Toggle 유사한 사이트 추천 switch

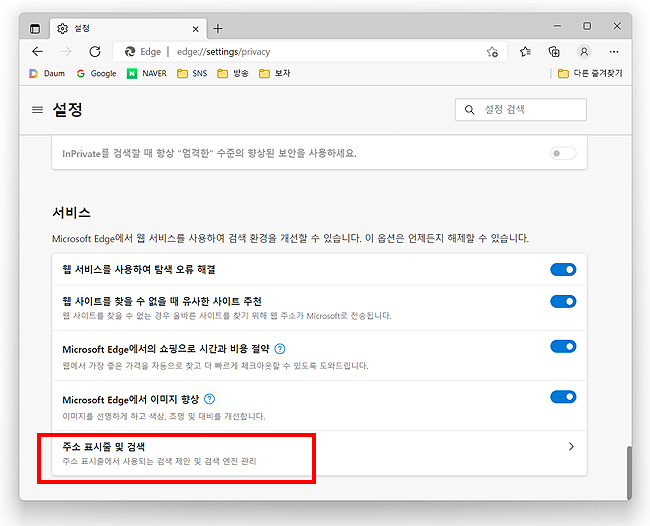pyautogui.click(x=563, y=301)
